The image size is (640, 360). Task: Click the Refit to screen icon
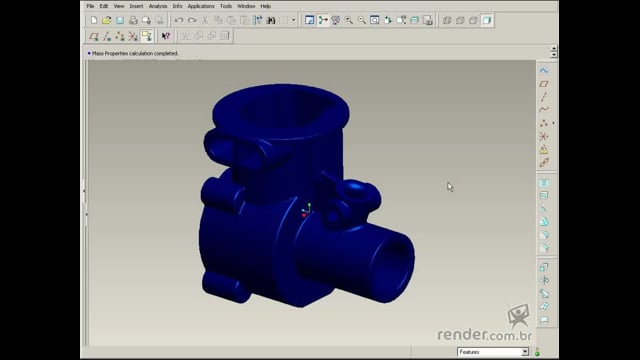pos(375,20)
